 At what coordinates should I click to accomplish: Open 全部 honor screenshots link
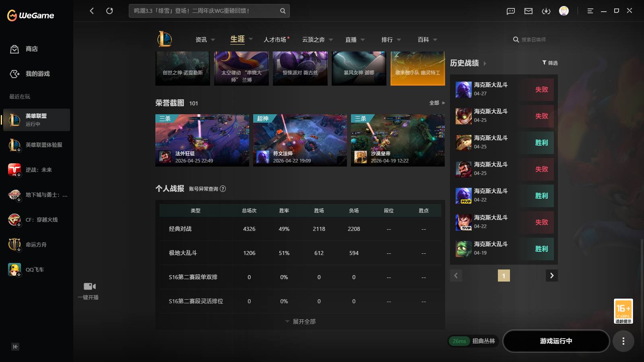(437, 103)
